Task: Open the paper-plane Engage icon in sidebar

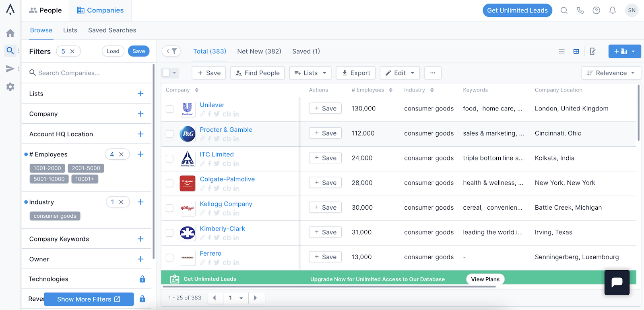Action: 10,69
